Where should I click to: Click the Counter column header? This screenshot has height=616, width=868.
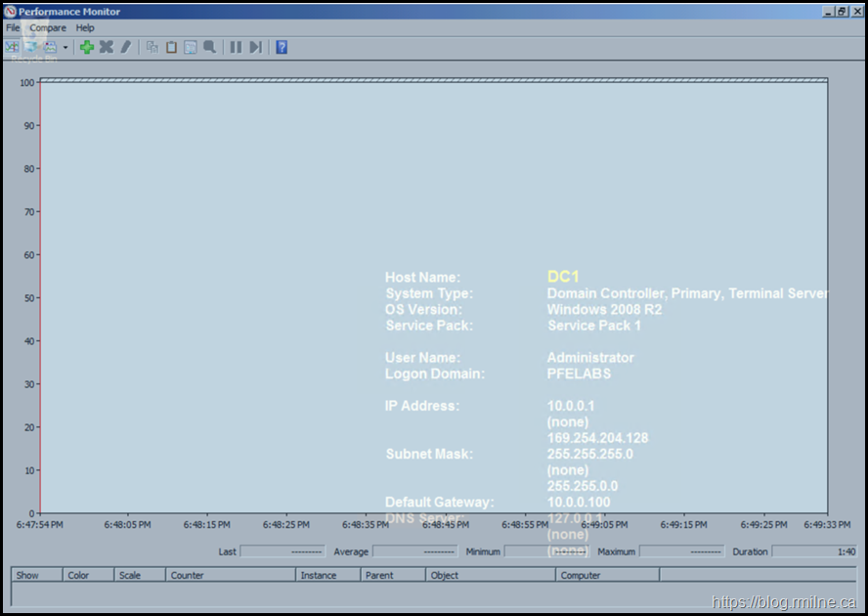pos(230,575)
